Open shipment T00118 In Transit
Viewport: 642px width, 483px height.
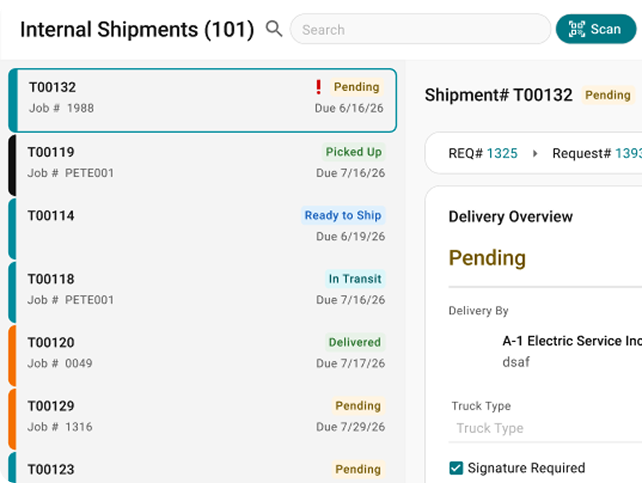[x=202, y=291]
